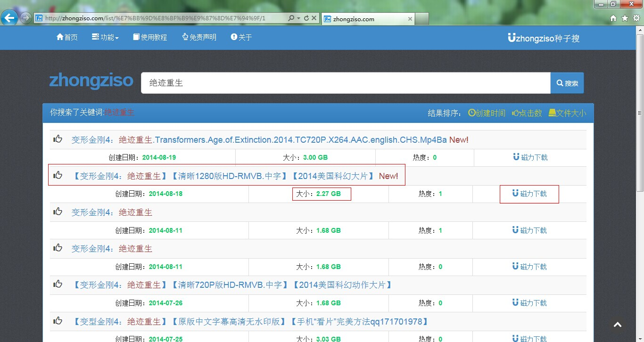The height and width of the screenshot is (342, 644).
Task: Select the zhongziso.com tab
Action: 367,19
